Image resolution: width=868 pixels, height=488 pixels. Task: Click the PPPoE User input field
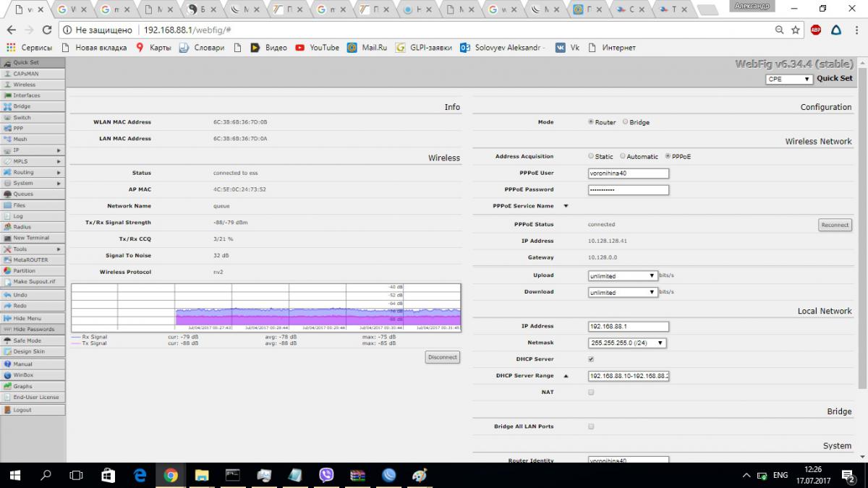628,174
